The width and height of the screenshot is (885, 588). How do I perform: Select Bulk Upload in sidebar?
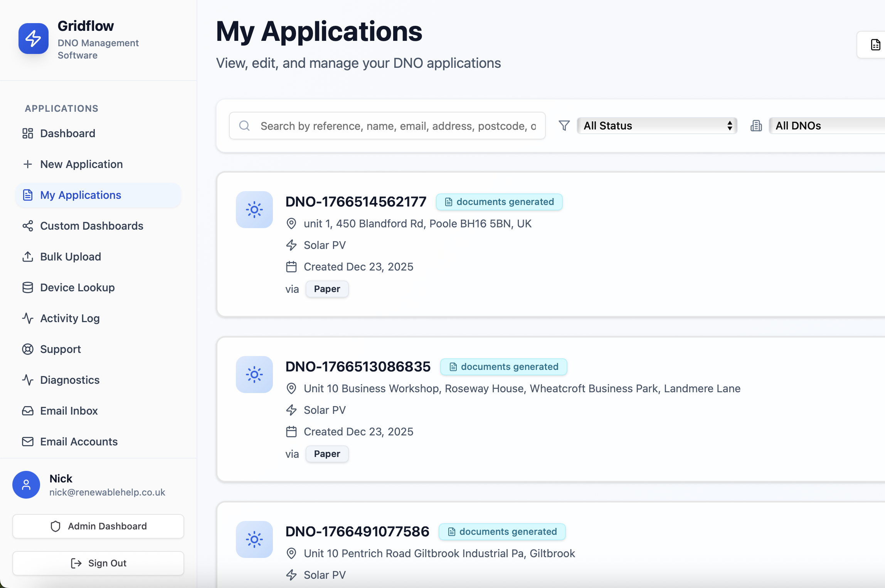click(71, 257)
